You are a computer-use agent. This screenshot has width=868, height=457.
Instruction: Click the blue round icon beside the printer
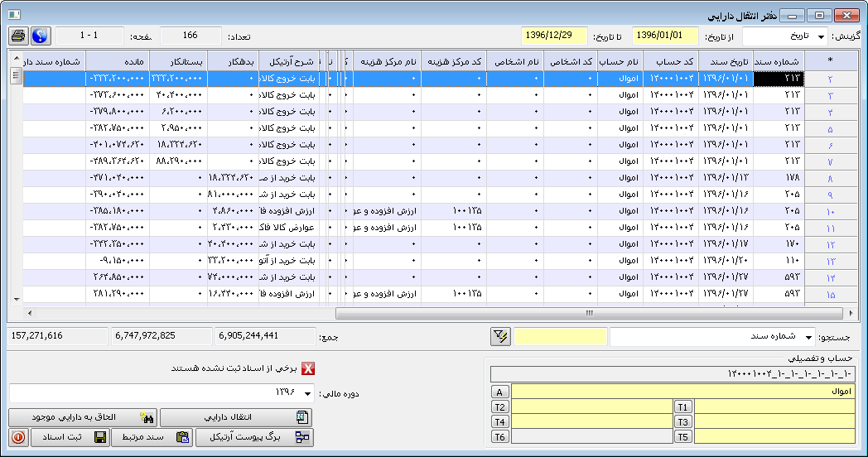[41, 36]
